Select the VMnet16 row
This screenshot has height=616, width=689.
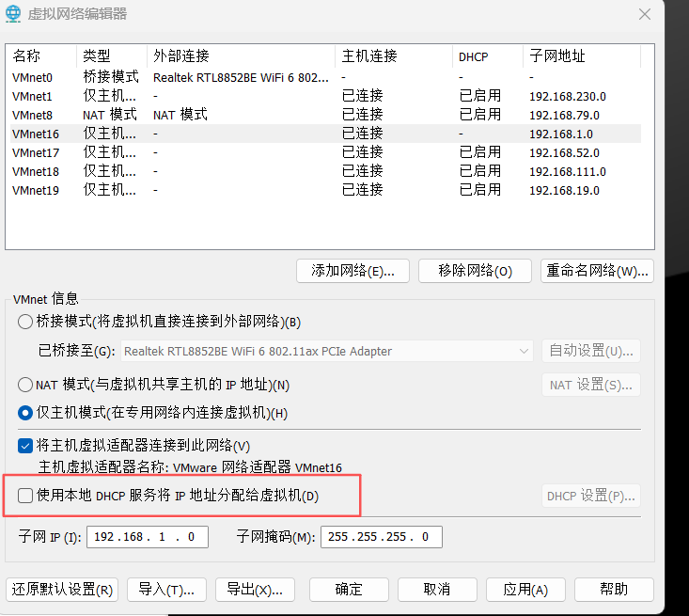pos(325,134)
